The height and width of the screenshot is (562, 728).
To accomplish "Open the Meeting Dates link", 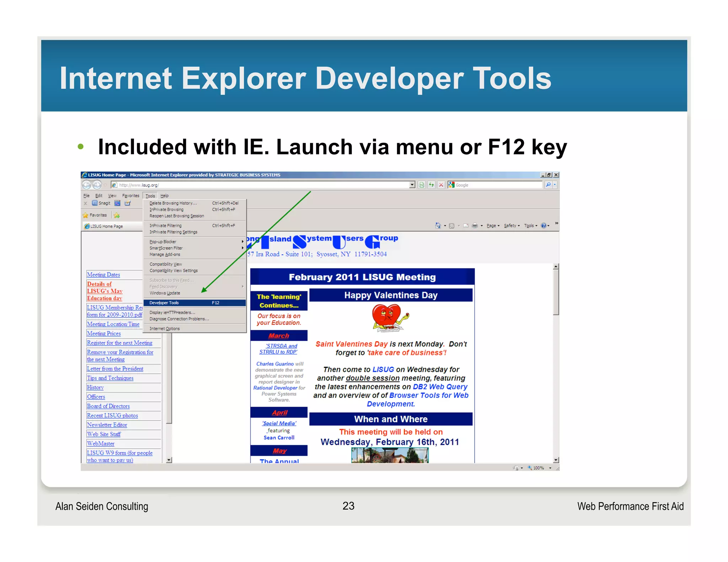I will [x=103, y=275].
